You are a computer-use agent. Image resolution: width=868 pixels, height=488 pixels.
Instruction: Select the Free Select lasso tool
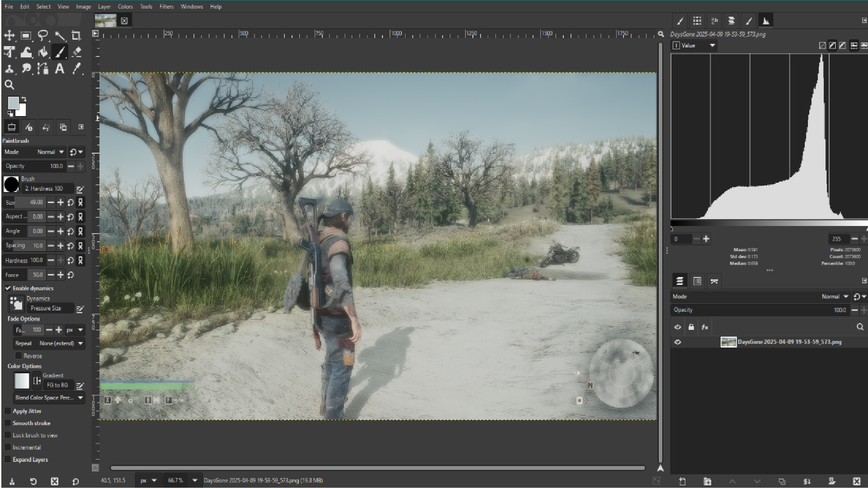click(43, 36)
